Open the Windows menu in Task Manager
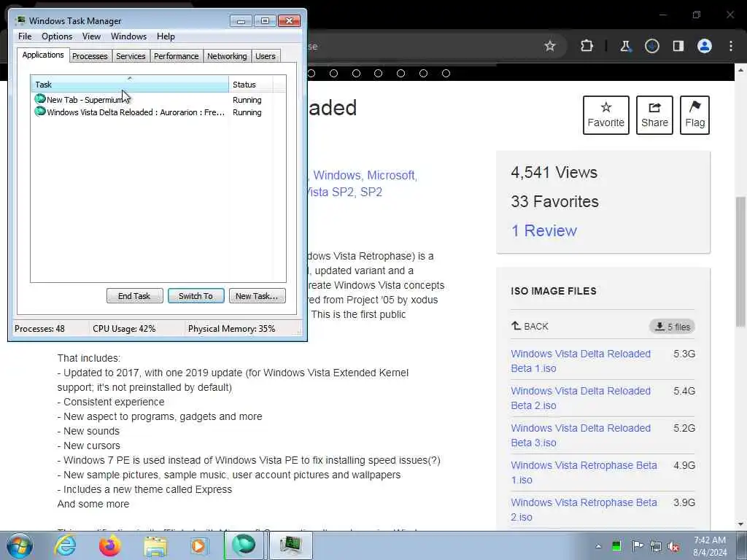747x560 pixels. click(x=128, y=36)
